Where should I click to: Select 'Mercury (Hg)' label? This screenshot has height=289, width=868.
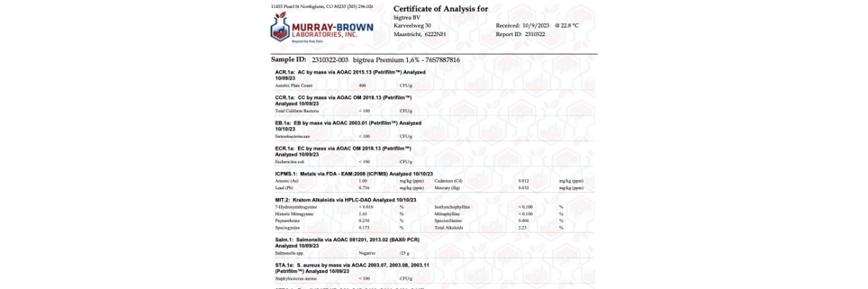[446, 187]
